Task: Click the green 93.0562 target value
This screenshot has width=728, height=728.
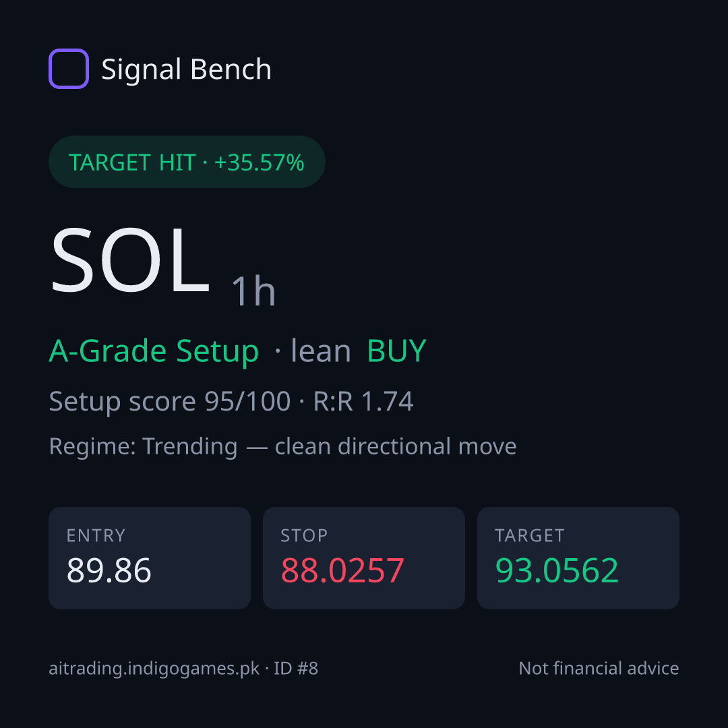Action: pyautogui.click(x=557, y=571)
